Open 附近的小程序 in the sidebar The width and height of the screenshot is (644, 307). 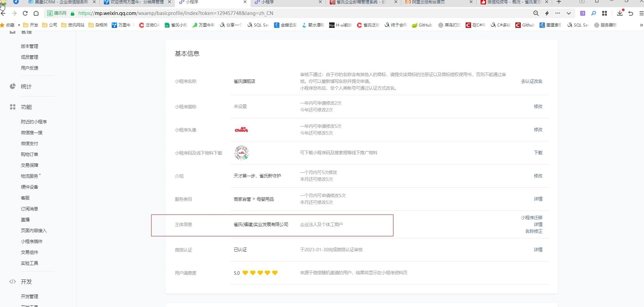coord(34,122)
